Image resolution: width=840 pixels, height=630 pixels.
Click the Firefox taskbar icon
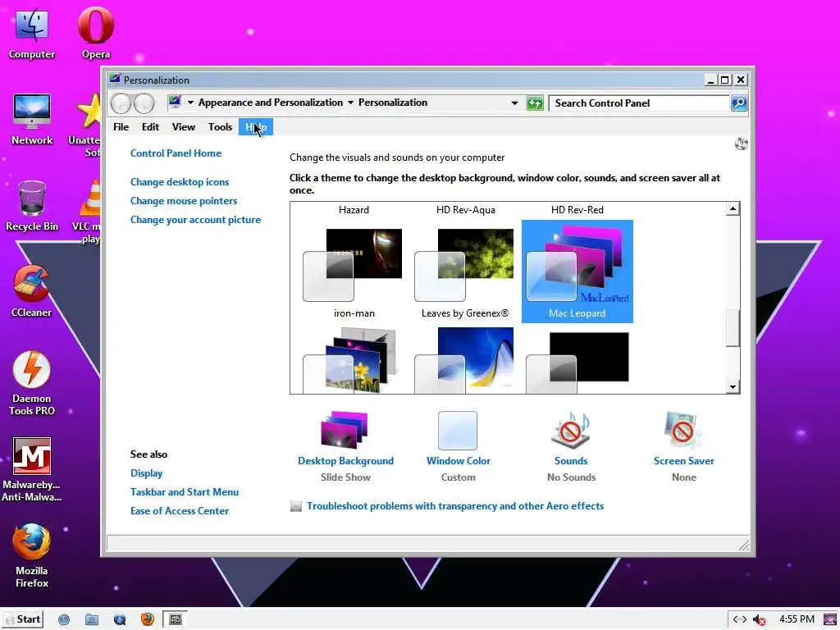(x=148, y=619)
